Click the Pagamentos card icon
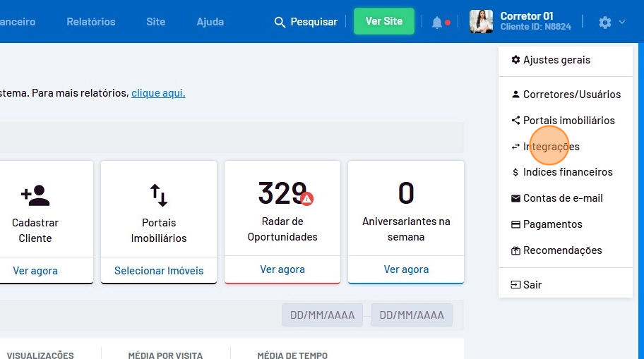Screen dimensions: 644x359 point(515,225)
